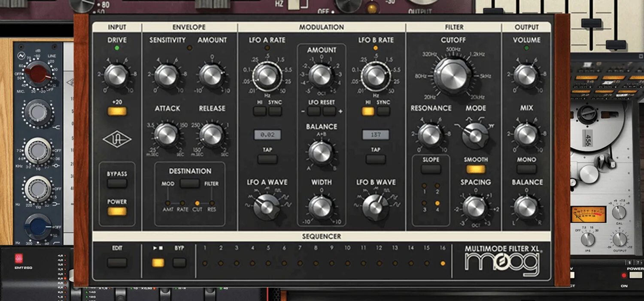Toggle LFO A HI range button
Screen dimensions: 644x301
coord(260,111)
